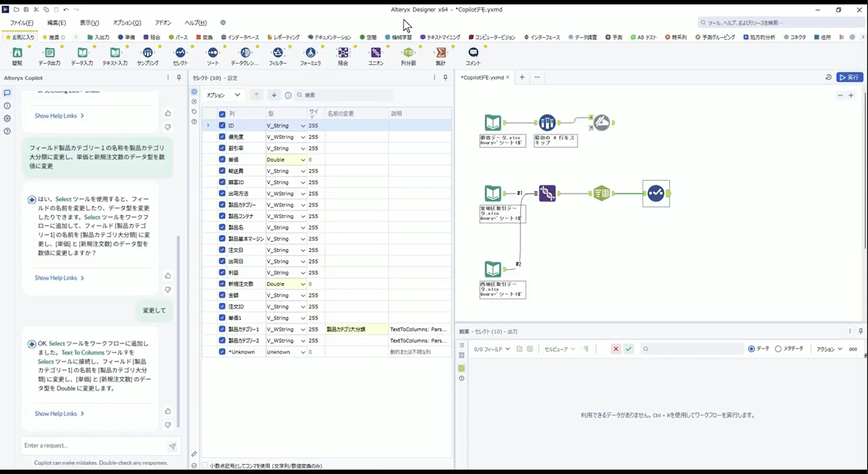The width and height of the screenshot is (868, 474).
Task: Select the Filter (フィルター) tool
Action: click(278, 53)
